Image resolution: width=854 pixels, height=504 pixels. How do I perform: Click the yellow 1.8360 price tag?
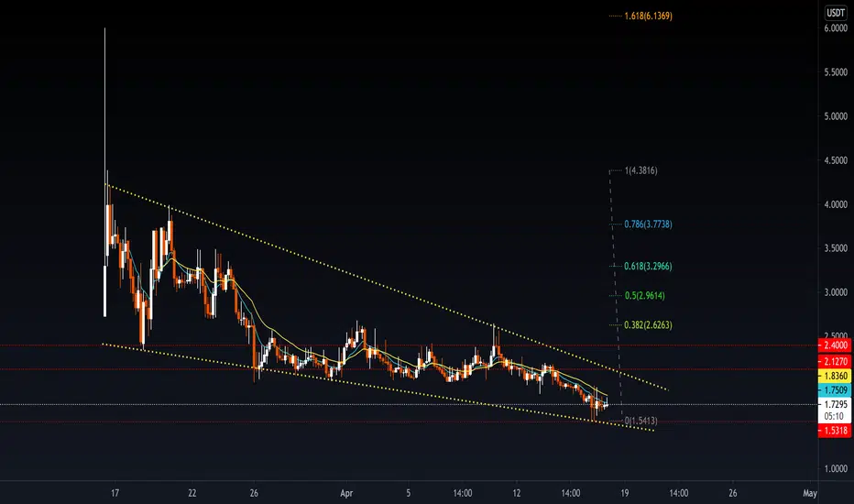[835, 376]
